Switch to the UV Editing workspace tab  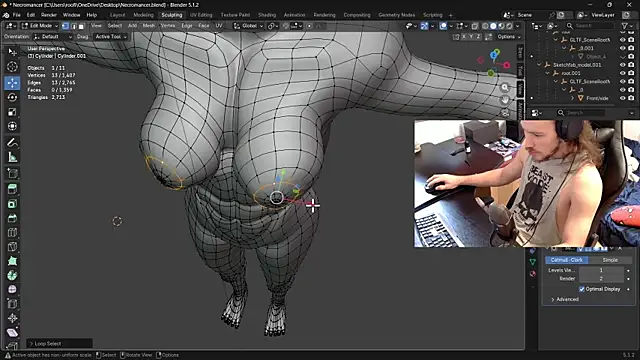201,15
